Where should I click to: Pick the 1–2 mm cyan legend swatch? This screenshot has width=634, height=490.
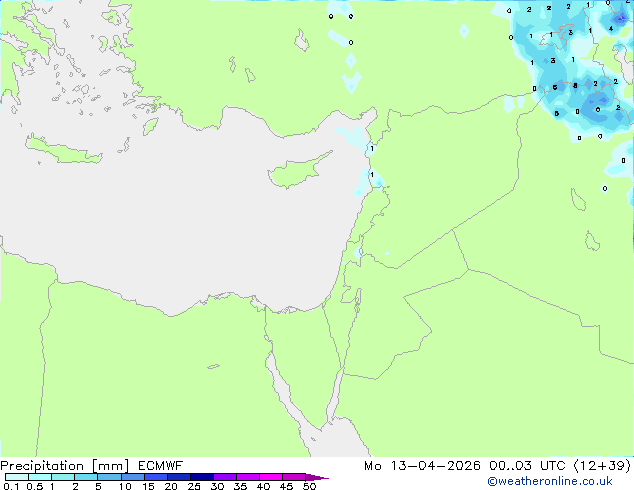pos(63,477)
